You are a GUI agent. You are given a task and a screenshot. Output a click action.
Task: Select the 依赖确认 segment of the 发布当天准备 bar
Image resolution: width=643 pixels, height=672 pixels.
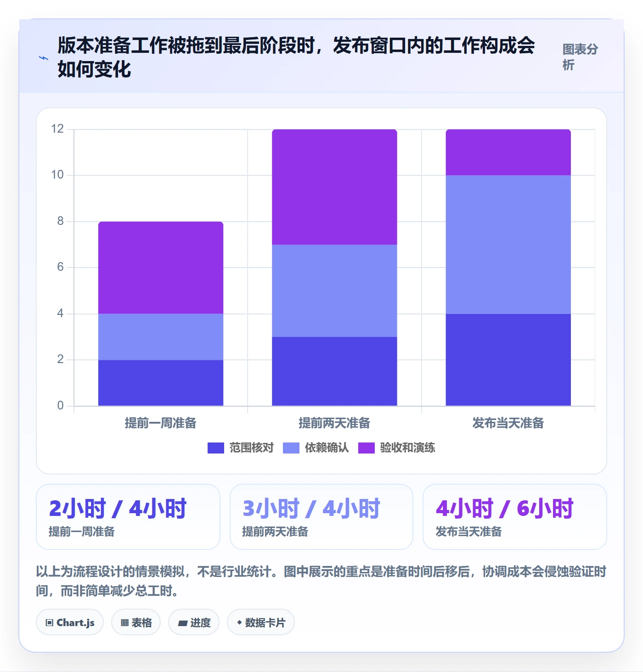click(x=508, y=245)
